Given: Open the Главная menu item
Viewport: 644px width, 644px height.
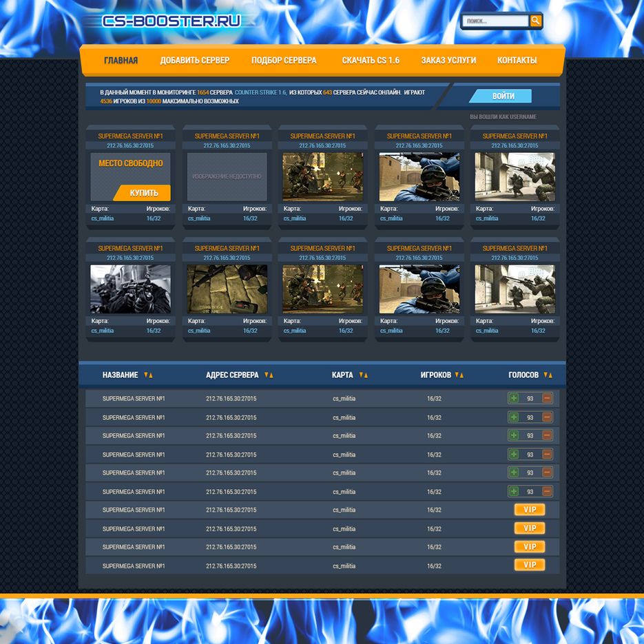Looking at the screenshot, I should pyautogui.click(x=121, y=61).
